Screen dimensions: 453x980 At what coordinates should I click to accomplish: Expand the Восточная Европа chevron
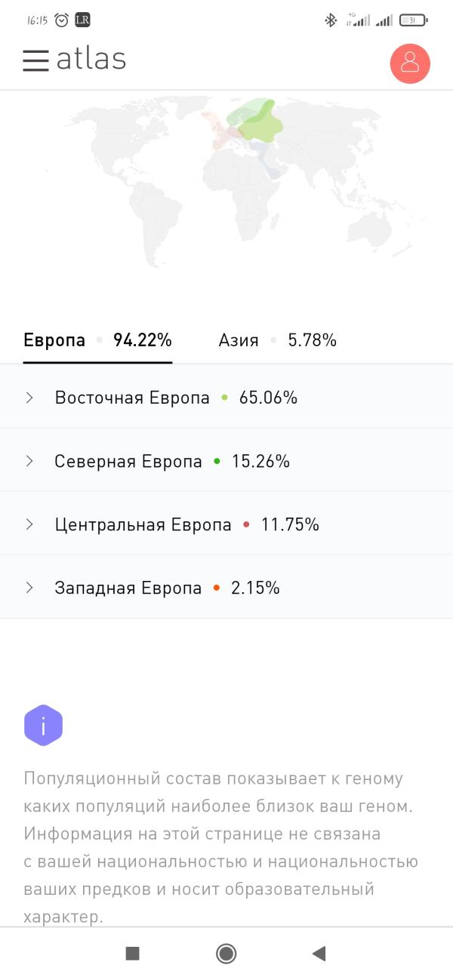click(x=29, y=398)
